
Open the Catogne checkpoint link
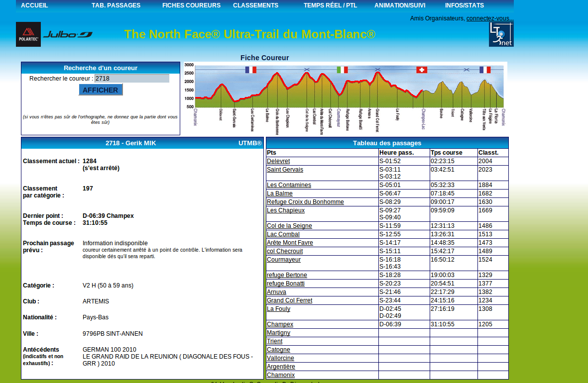click(278, 350)
